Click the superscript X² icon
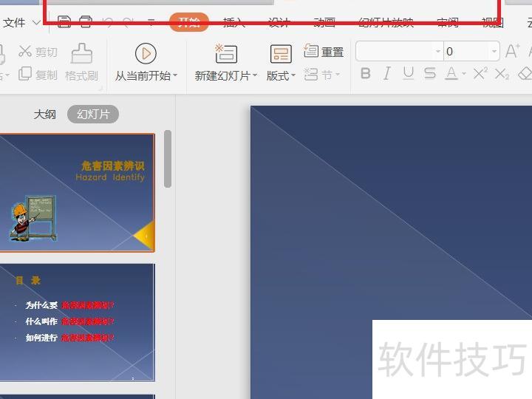This screenshot has width=532, height=399. pyautogui.click(x=480, y=74)
